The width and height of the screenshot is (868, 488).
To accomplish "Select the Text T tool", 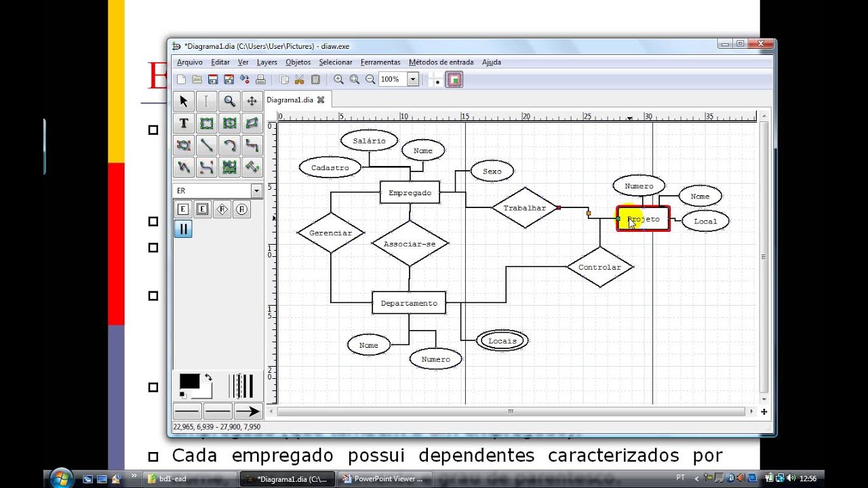I will coord(183,123).
